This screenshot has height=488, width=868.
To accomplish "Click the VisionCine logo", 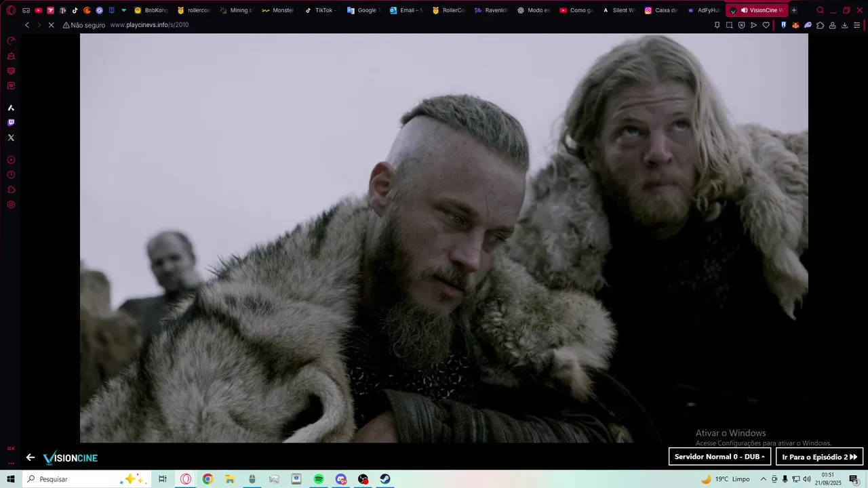I will point(71,458).
